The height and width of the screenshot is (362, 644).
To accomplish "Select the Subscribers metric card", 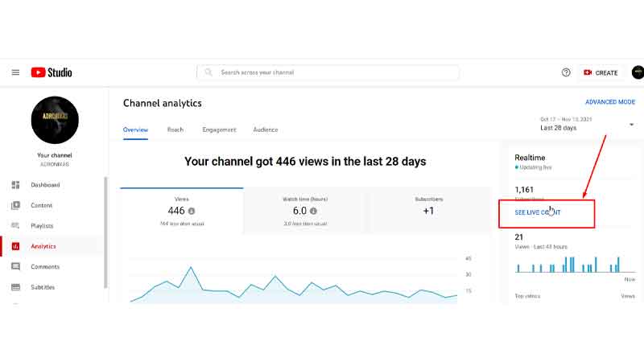I will coord(429,211).
